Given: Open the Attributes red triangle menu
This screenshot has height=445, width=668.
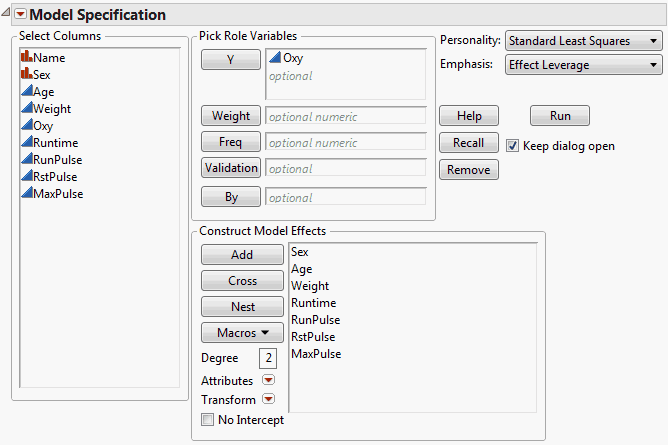Looking at the screenshot, I should 268,381.
